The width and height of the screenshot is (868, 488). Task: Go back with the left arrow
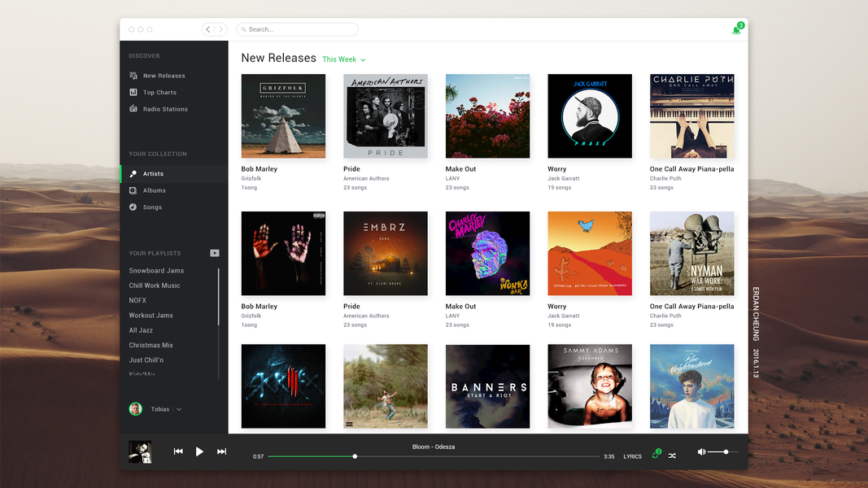tap(208, 29)
